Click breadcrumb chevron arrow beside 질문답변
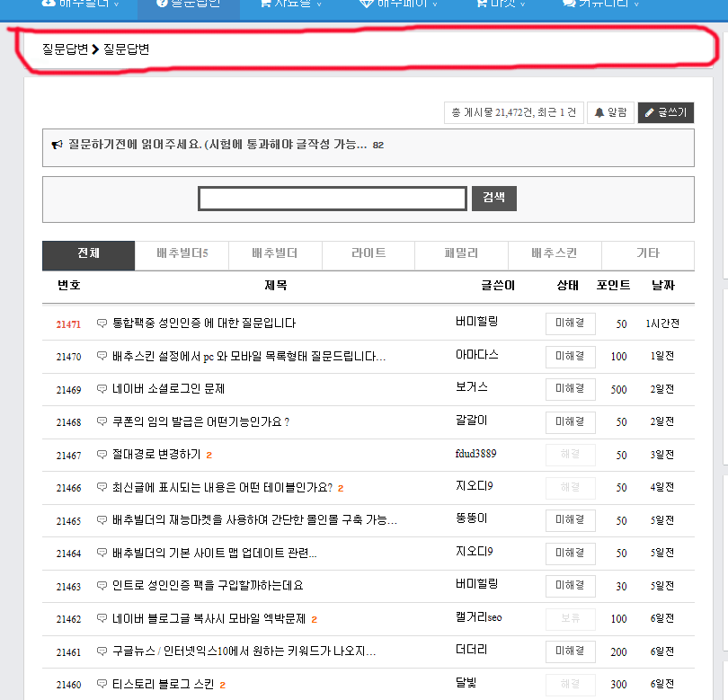728x700 pixels. click(x=95, y=49)
